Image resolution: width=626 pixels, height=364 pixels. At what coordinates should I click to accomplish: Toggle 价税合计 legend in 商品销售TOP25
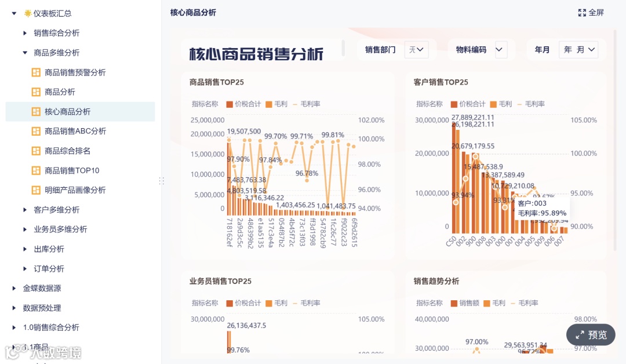tap(243, 104)
